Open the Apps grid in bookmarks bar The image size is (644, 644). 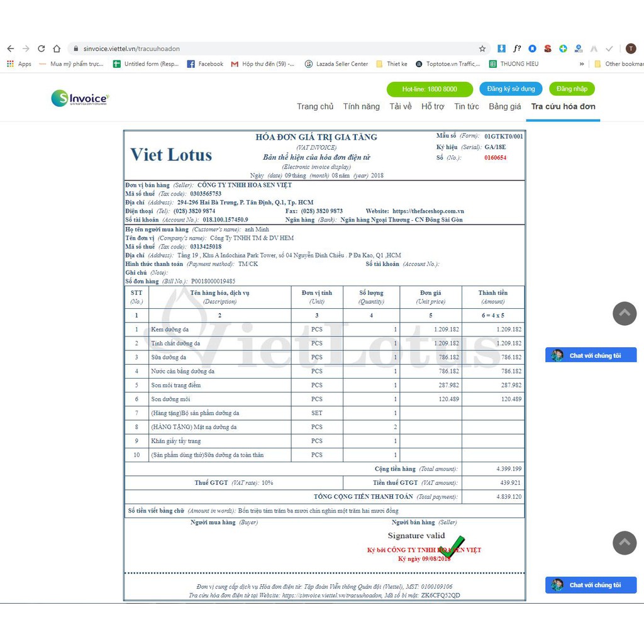tap(19, 64)
